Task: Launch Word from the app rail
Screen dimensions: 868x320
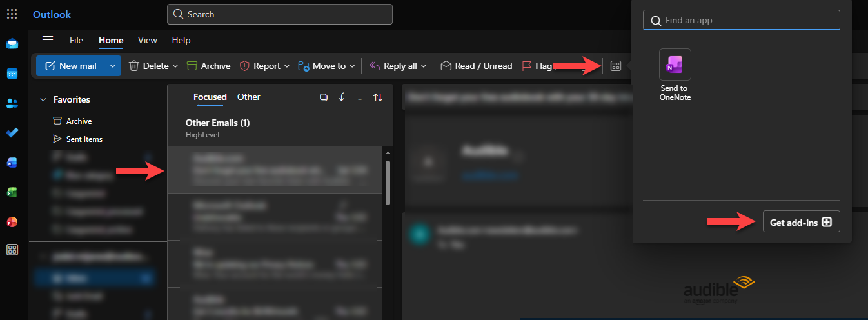Action: tap(12, 163)
